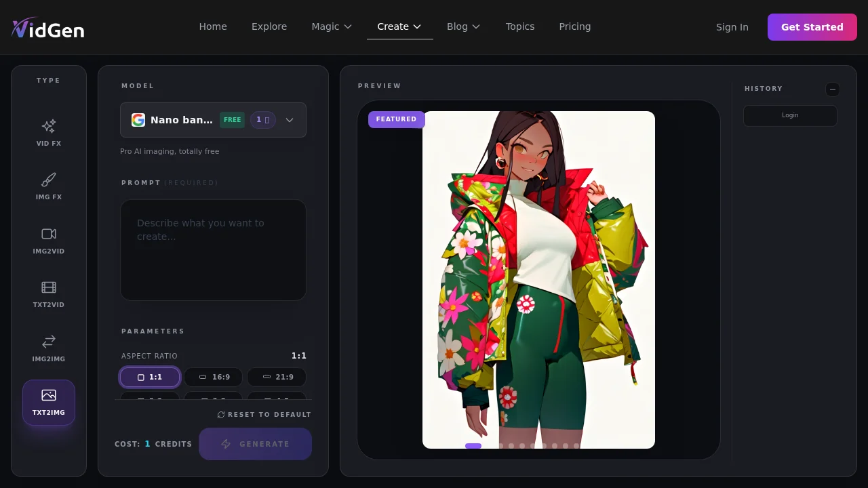Collapse the History panel
This screenshot has height=488, width=868.
tap(833, 89)
